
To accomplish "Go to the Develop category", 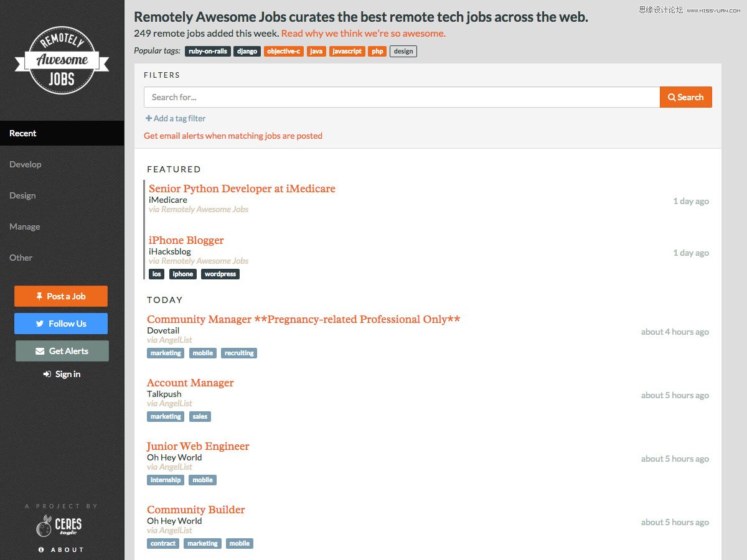I will pyautogui.click(x=26, y=164).
